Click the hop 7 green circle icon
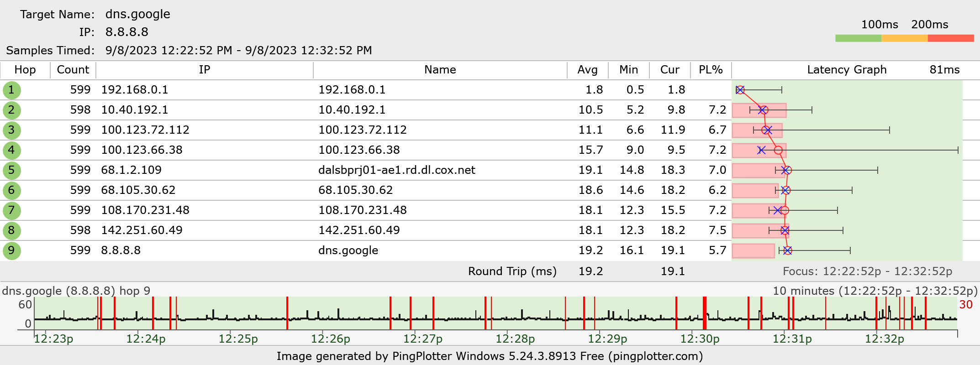This screenshot has height=365, width=980. (11, 210)
